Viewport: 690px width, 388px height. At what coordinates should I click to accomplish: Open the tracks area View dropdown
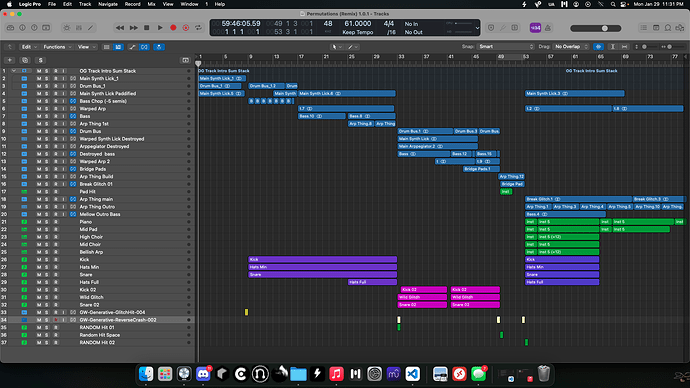(87, 47)
